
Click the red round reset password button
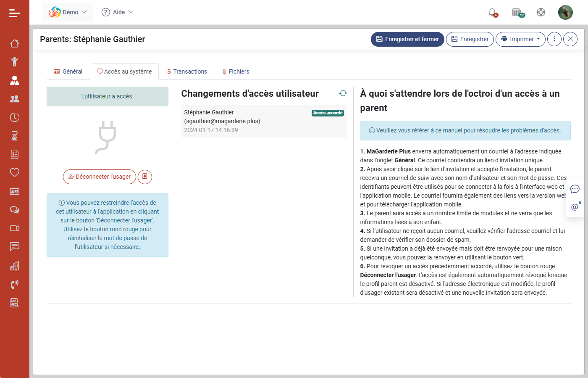(145, 177)
